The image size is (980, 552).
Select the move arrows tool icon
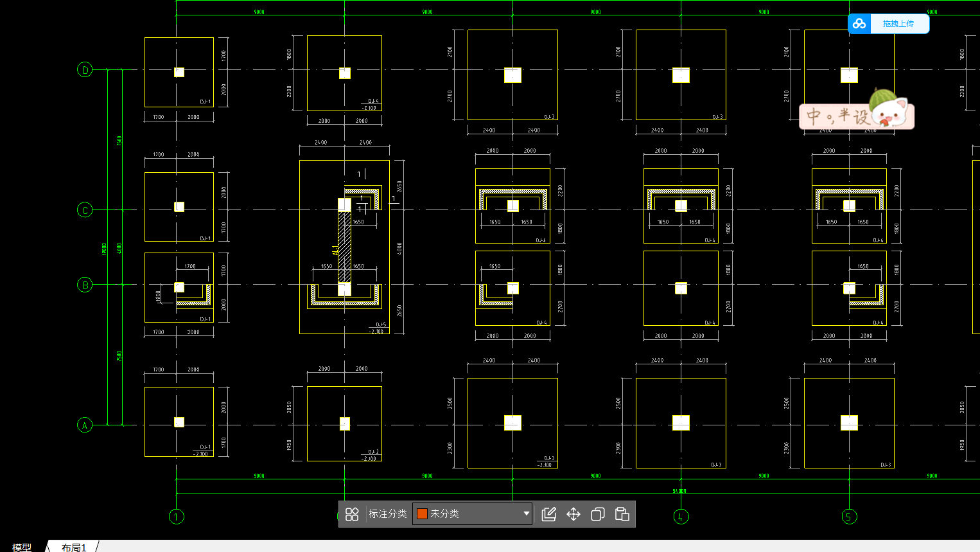tap(573, 514)
